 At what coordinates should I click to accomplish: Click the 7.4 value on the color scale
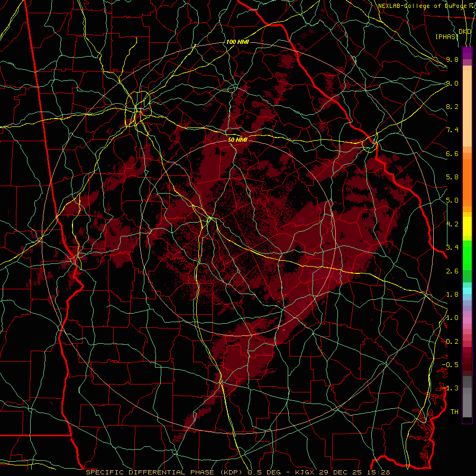[452, 130]
